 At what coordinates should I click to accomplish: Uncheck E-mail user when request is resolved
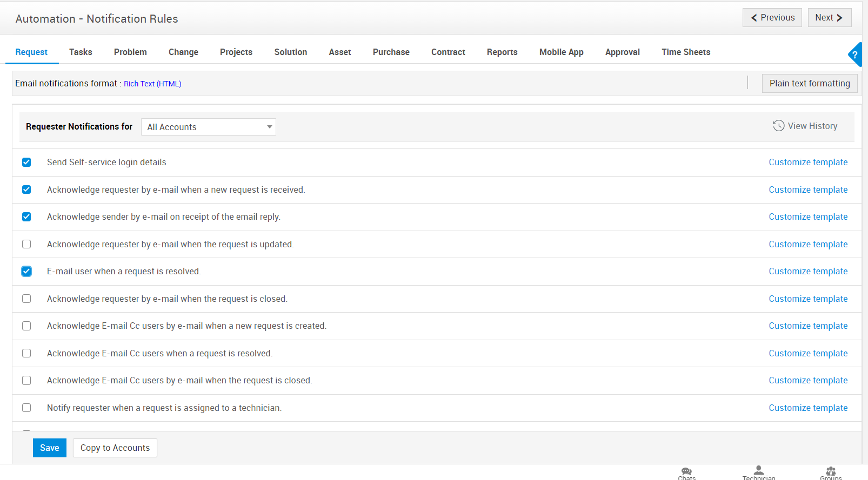[26, 272]
